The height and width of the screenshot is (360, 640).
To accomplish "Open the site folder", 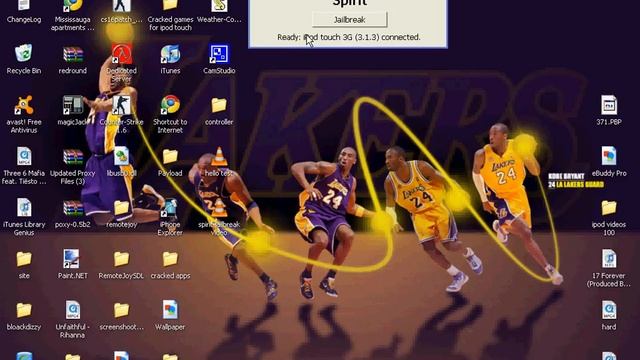I will click(24, 259).
